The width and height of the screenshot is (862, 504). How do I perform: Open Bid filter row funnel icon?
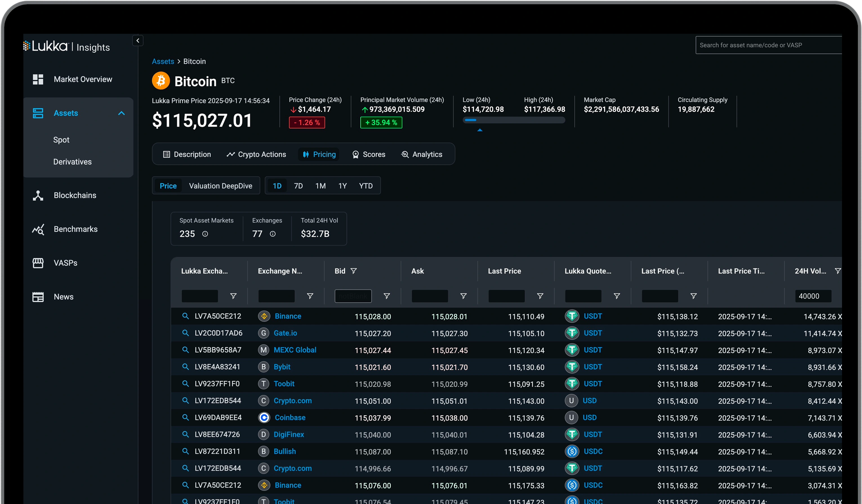(x=387, y=296)
